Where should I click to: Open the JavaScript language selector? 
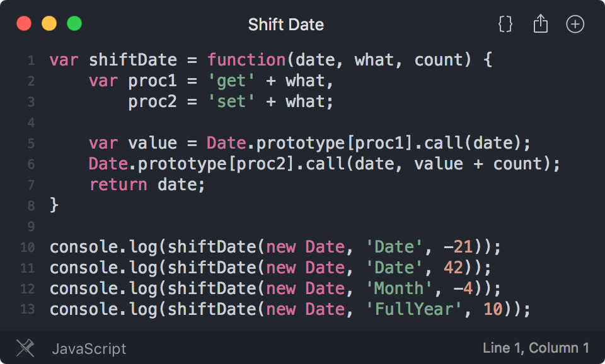[89, 349]
